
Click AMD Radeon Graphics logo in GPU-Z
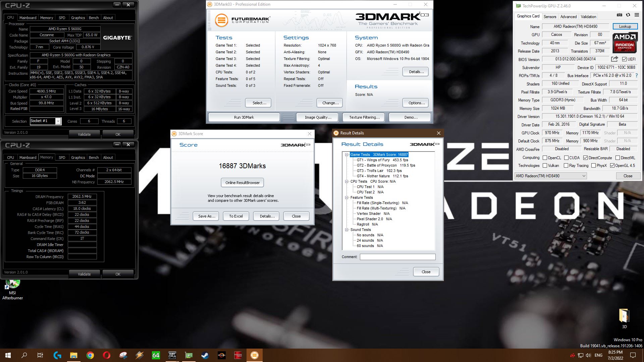625,43
